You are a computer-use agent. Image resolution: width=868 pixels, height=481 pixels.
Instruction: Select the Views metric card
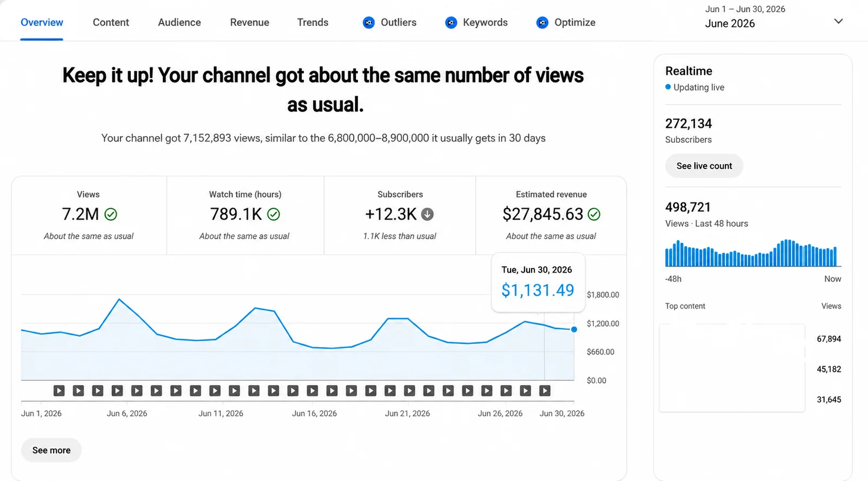(89, 216)
